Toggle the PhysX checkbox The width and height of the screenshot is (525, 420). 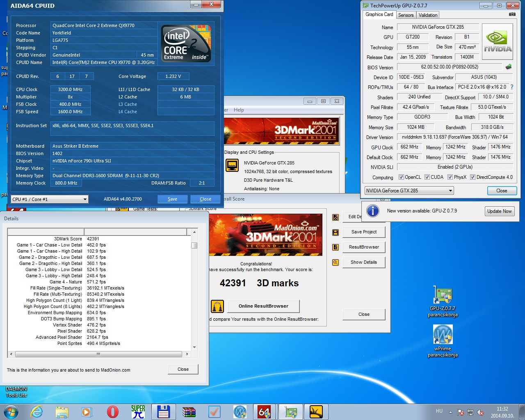click(450, 177)
